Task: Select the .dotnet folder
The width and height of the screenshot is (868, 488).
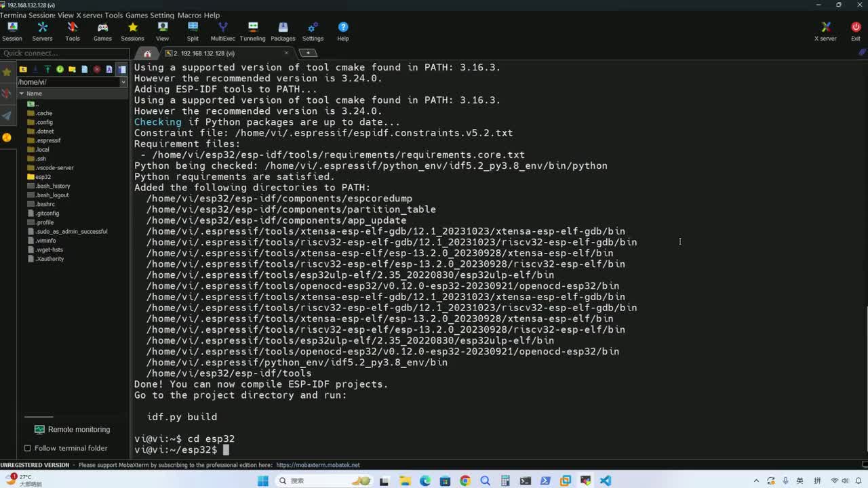Action: point(40,131)
